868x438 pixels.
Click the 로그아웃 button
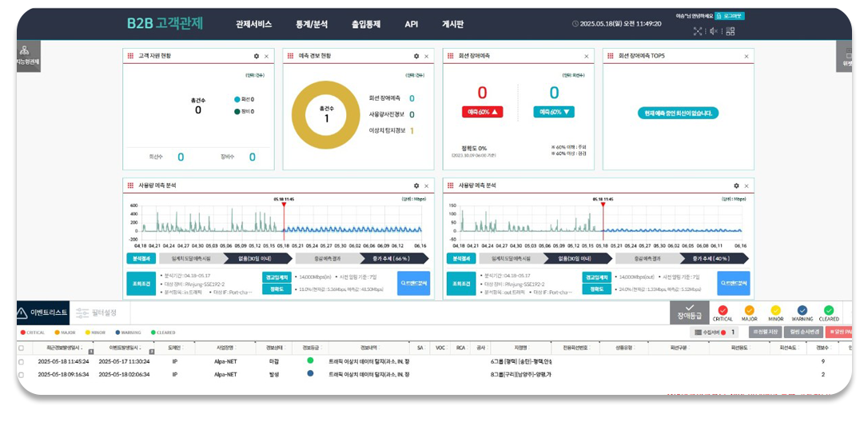point(729,16)
